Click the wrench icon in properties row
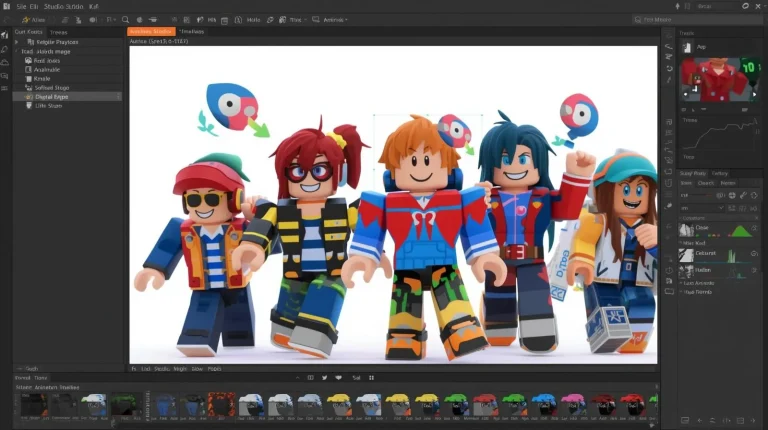The height and width of the screenshot is (430, 768). pos(743,195)
